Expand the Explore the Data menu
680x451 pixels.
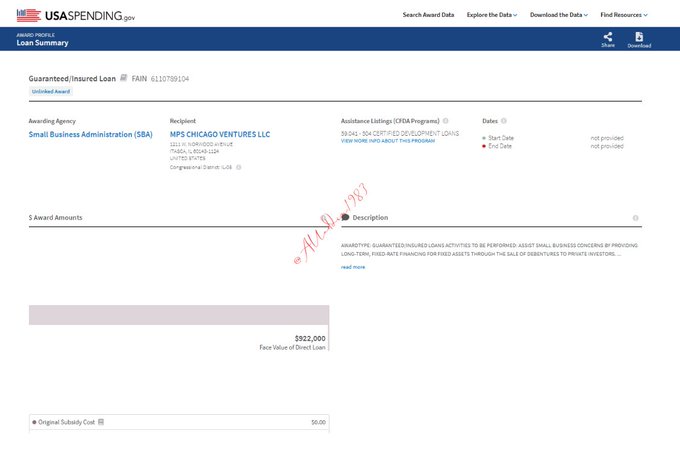click(x=492, y=15)
